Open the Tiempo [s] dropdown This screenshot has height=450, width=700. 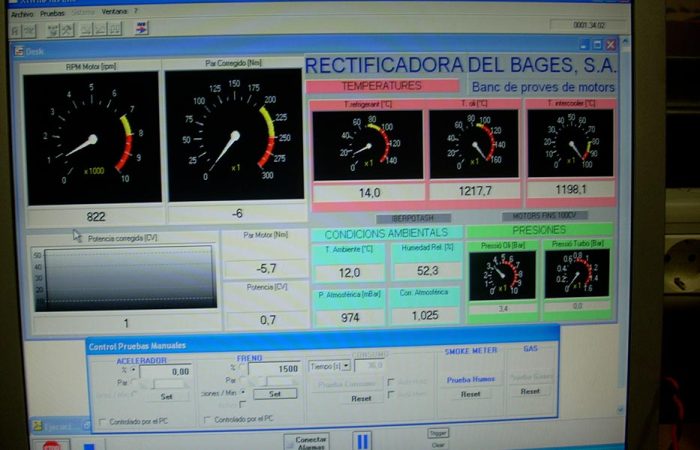click(346, 366)
